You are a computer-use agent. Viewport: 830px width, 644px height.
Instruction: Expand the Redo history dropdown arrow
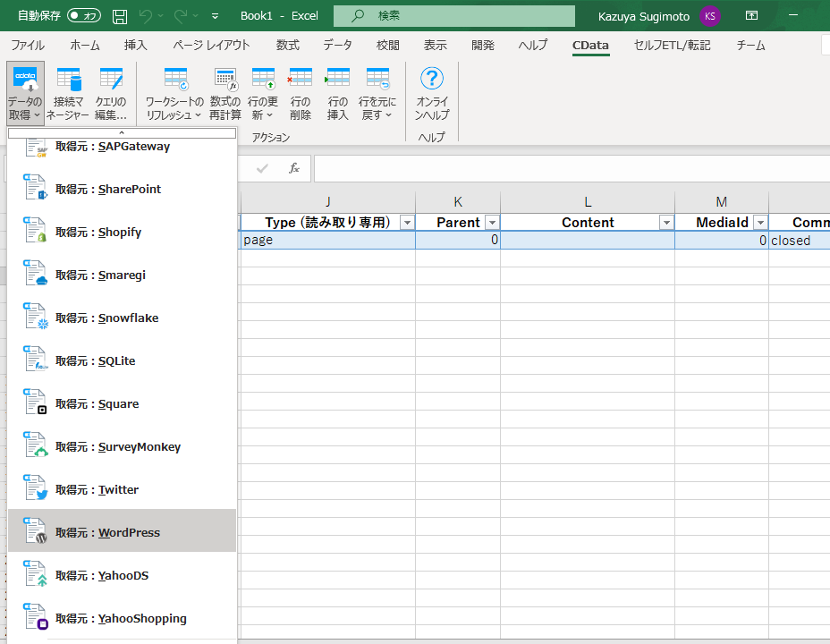coord(195,16)
